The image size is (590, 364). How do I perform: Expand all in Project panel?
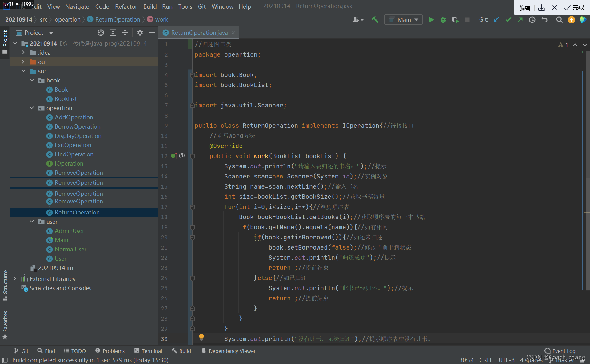[x=113, y=33]
